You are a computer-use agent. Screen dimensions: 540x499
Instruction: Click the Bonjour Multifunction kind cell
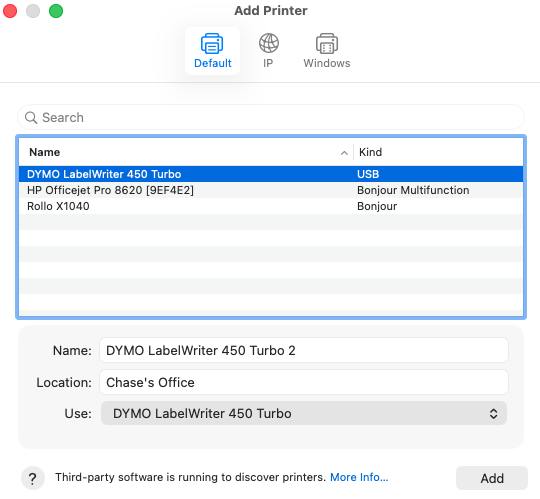[413, 190]
